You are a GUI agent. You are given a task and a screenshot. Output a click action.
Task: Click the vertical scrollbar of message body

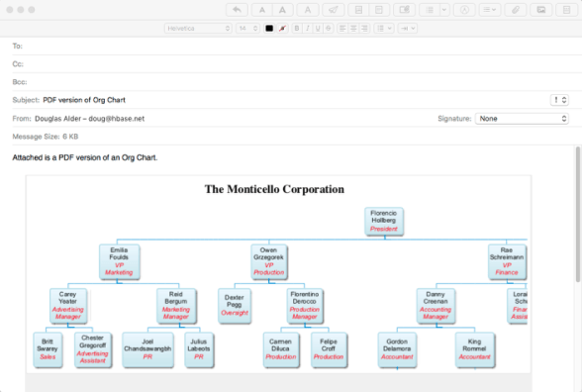578,214
